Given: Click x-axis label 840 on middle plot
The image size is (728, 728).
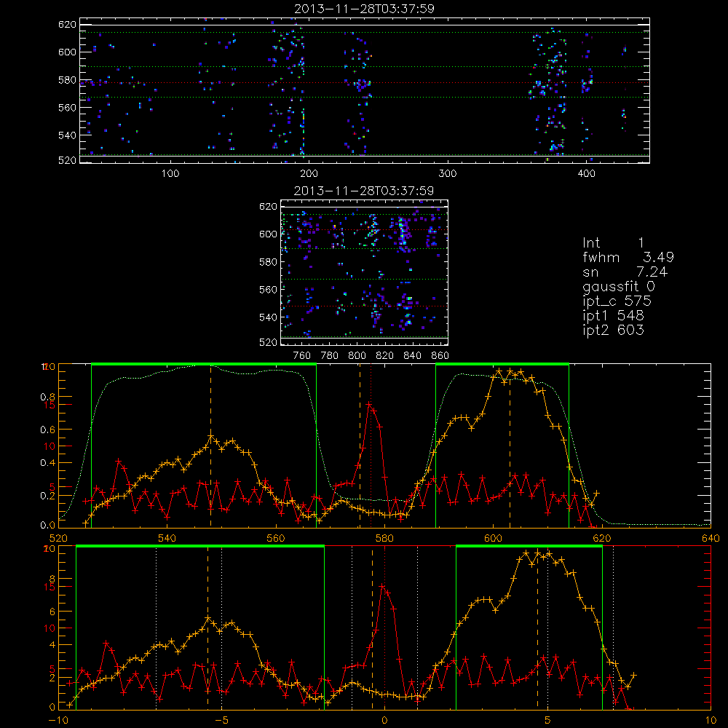Looking at the screenshot, I should (412, 356).
